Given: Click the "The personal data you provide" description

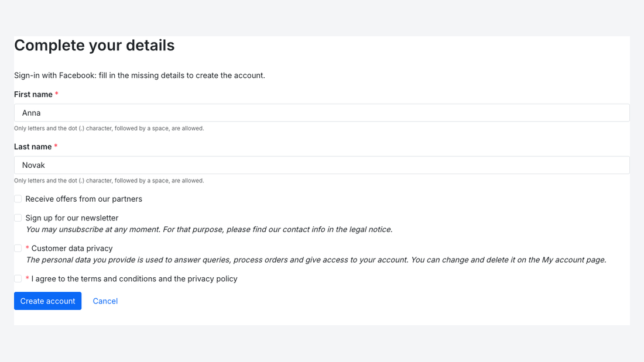Looking at the screenshot, I should pos(316,260).
